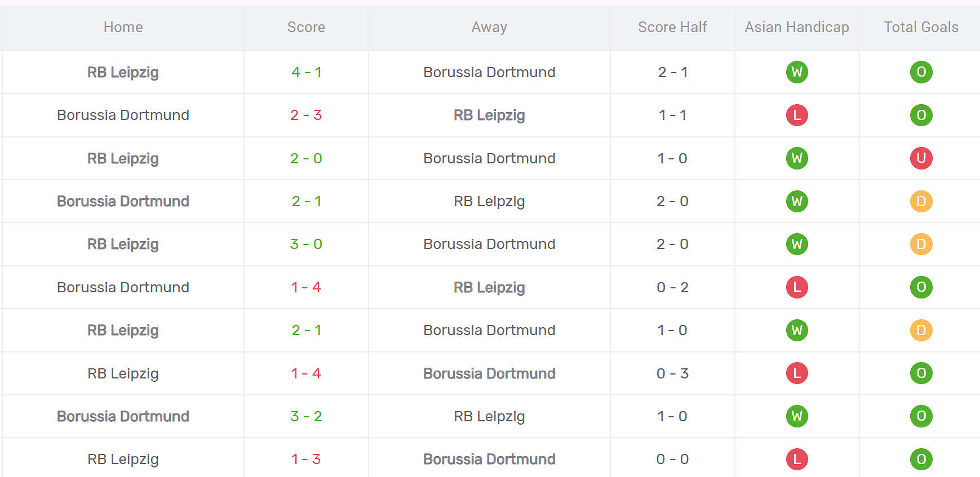Image resolution: width=980 pixels, height=477 pixels.
Task: Click the D badge in the 3 - 0 row
Action: tap(921, 244)
